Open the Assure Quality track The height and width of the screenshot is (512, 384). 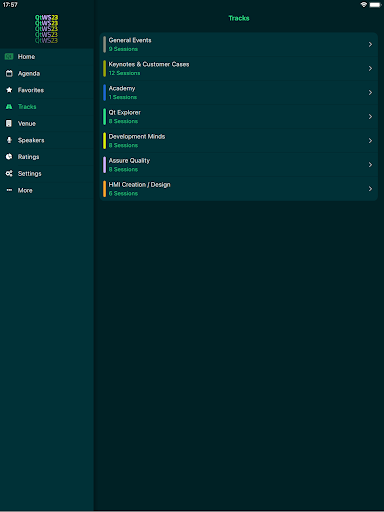click(239, 165)
